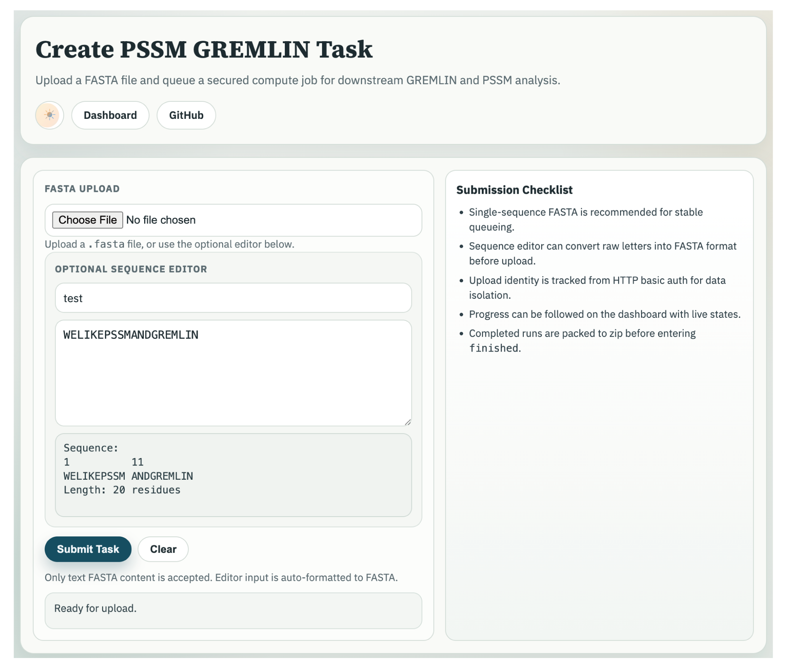Click the 'No file chosen' label

tap(161, 220)
